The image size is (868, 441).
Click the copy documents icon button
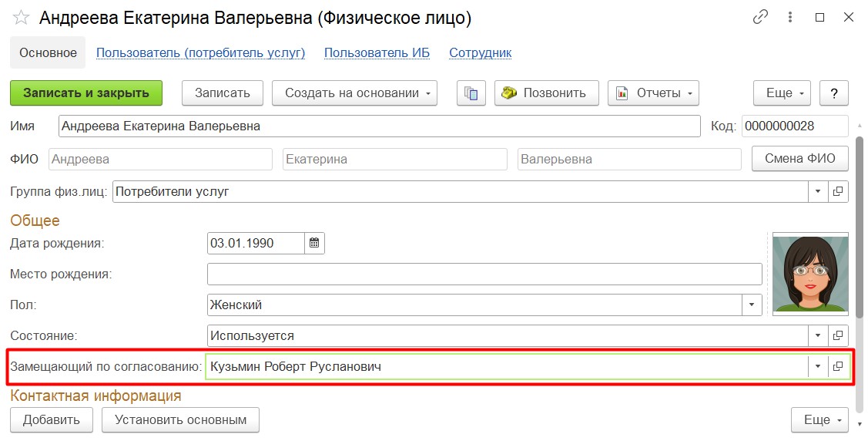pos(471,93)
